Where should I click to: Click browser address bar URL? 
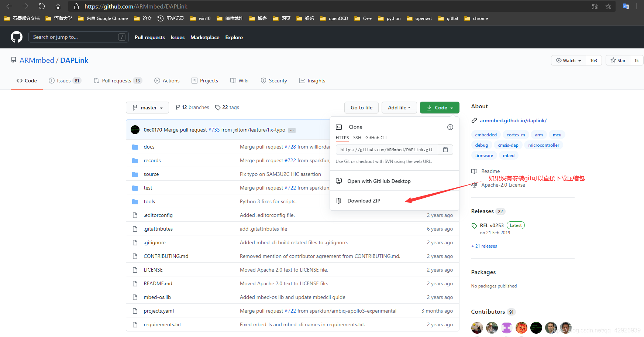tap(136, 6)
